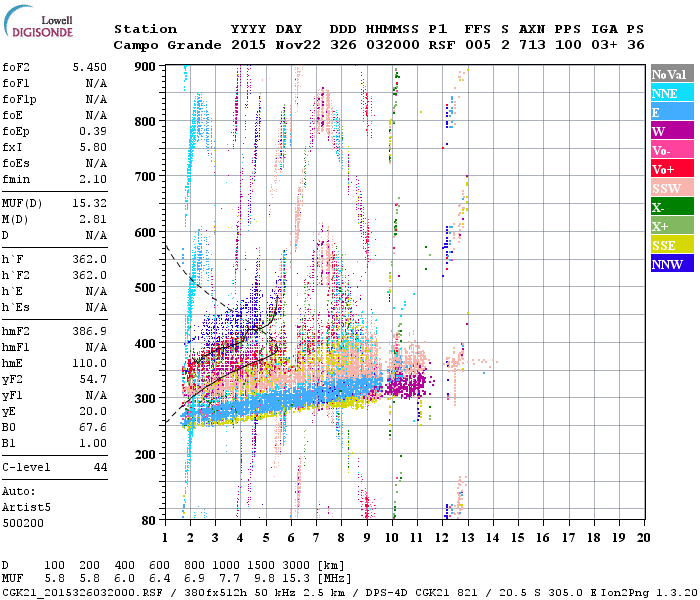
Task: Click the h`F2 value 362.0
Action: pos(90,275)
